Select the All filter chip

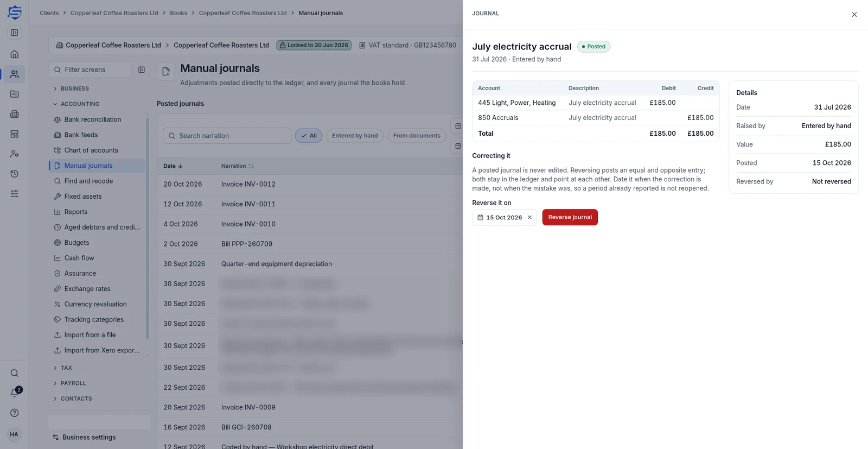(x=309, y=136)
